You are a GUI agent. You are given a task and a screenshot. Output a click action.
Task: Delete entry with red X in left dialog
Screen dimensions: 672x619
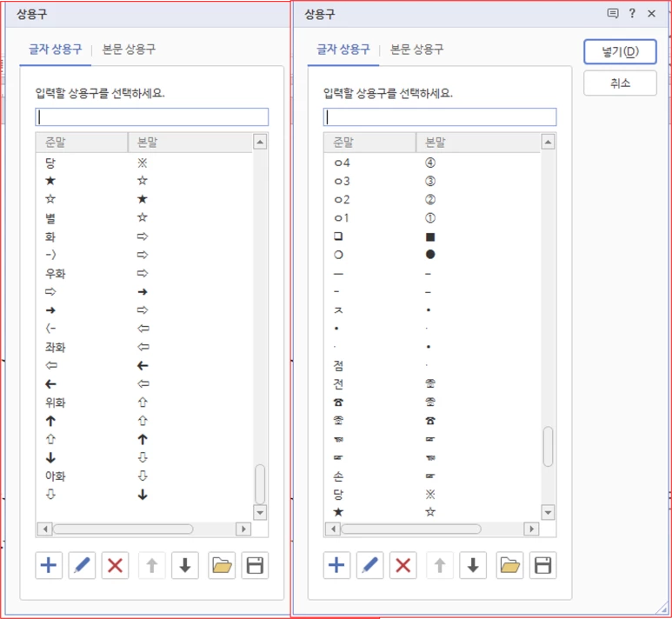pyautogui.click(x=115, y=565)
